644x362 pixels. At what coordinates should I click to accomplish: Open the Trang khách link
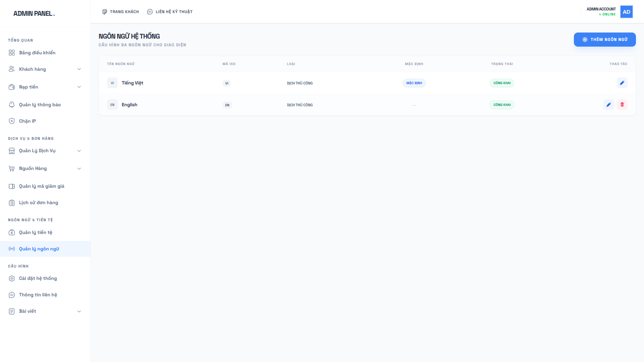pyautogui.click(x=120, y=12)
